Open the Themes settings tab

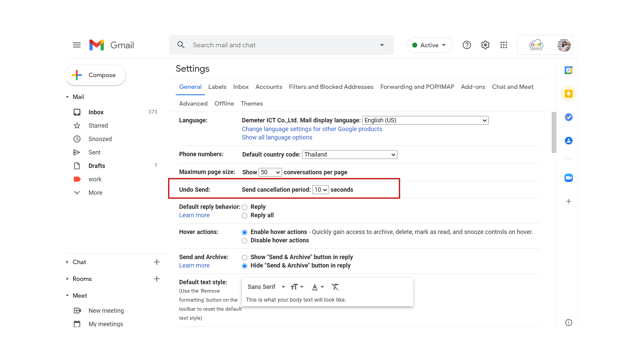click(252, 104)
